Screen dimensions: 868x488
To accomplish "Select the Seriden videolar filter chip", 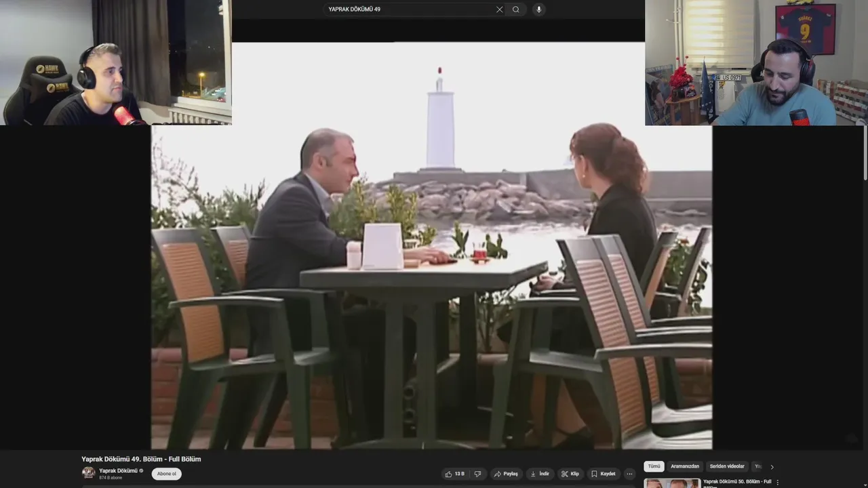I will (727, 466).
